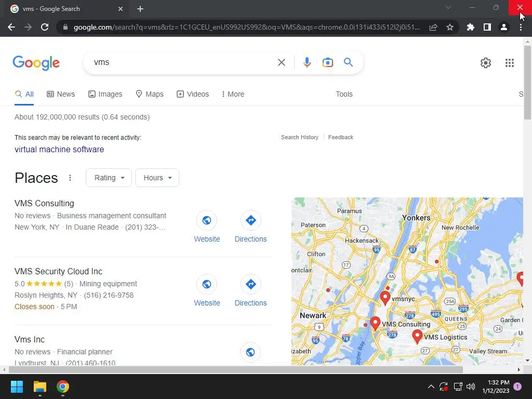Image resolution: width=532 pixels, height=399 pixels.
Task: Open the Chrome three-dot menu
Action: [521, 27]
